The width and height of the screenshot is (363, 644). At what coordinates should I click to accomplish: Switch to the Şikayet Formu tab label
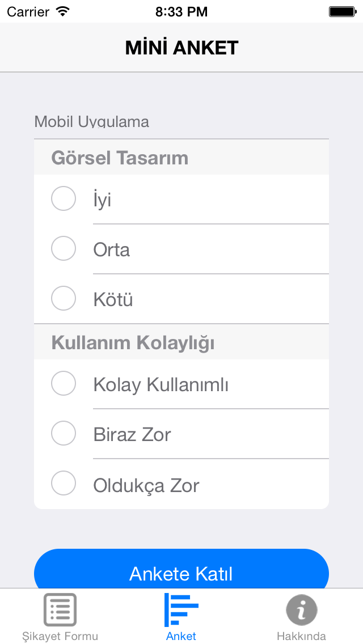[x=60, y=637]
